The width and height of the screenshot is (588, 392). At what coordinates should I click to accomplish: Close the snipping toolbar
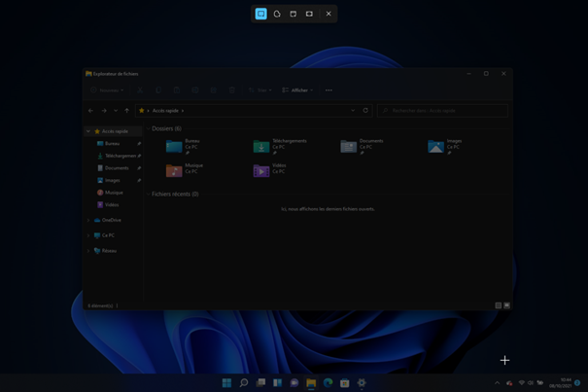tap(329, 14)
